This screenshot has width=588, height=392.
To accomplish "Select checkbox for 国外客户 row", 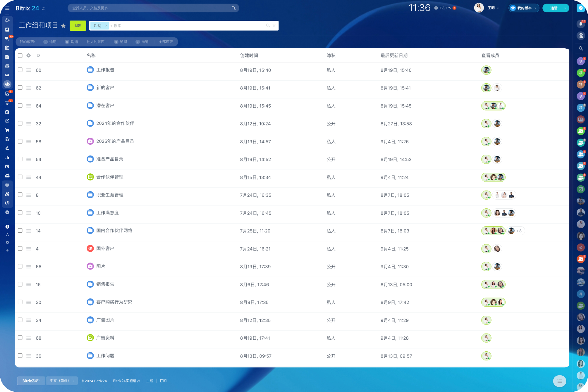I will click(x=20, y=248).
